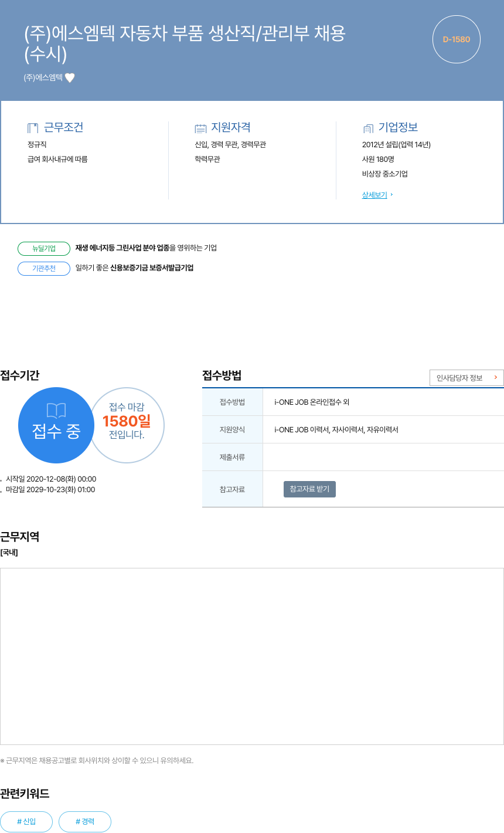Image resolution: width=504 pixels, height=833 pixels.
Task: Click 2012년 설립(업력 14년) text
Action: pyautogui.click(x=396, y=144)
